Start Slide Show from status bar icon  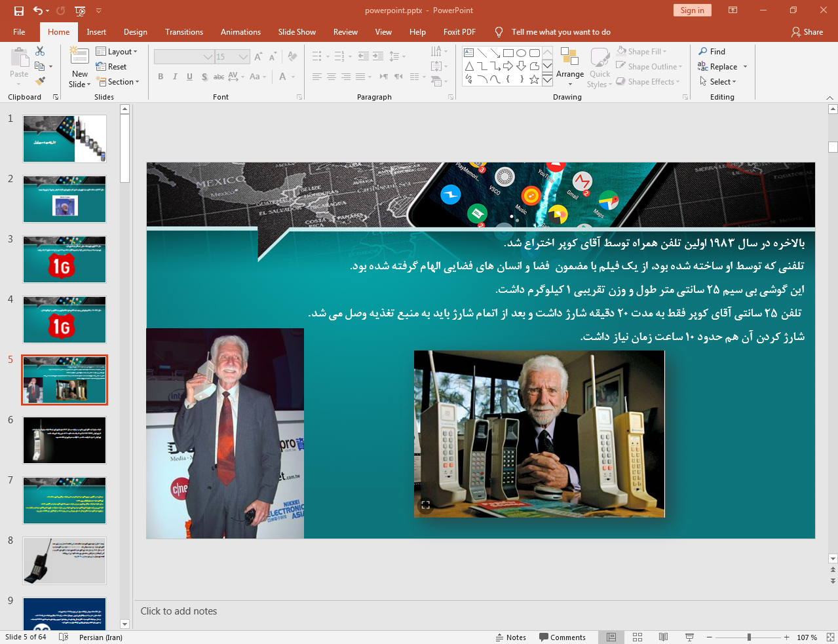[689, 637]
